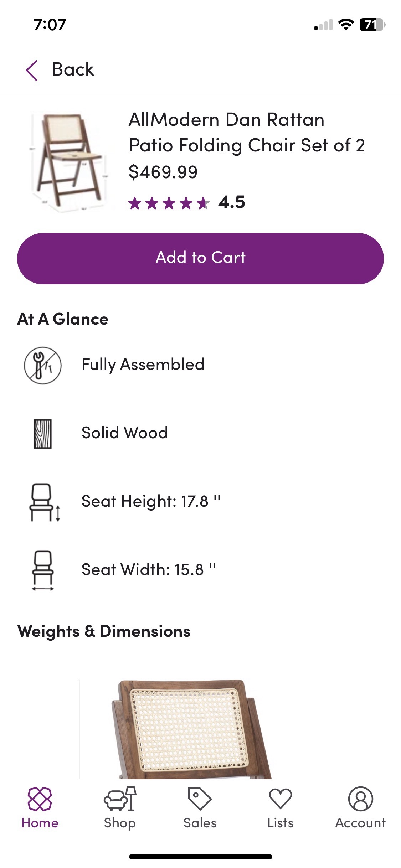The height and width of the screenshot is (868, 401).
Task: Tap the back chevron arrow
Action: point(32,70)
